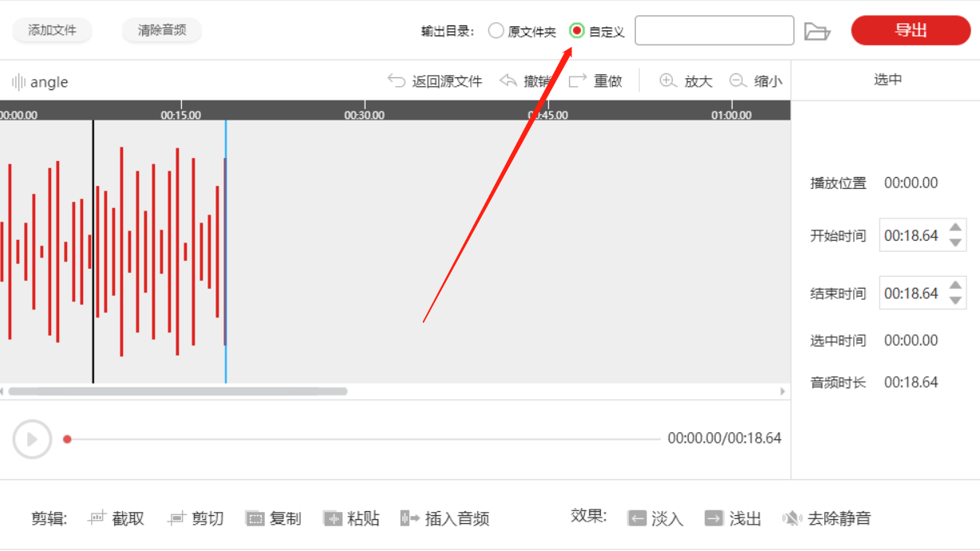Viewport: 980px width, 551px height.
Task: Click the 00:15.00 timeline ruler mark
Action: 181,115
